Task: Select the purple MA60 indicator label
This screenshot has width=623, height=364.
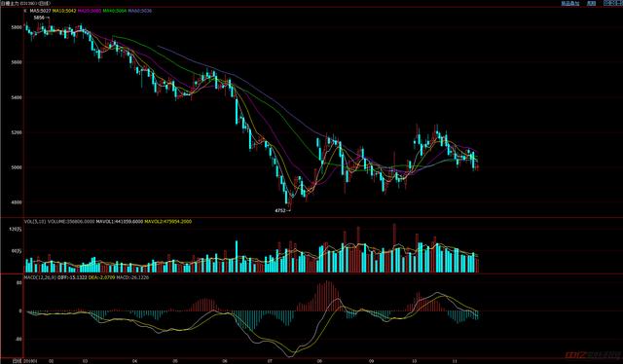Action: pyautogui.click(x=140, y=11)
